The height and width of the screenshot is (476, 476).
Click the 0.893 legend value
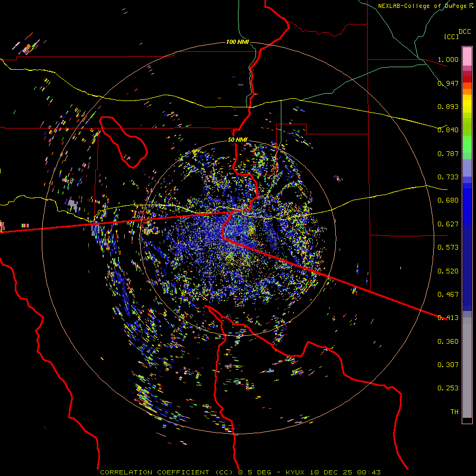(448, 106)
